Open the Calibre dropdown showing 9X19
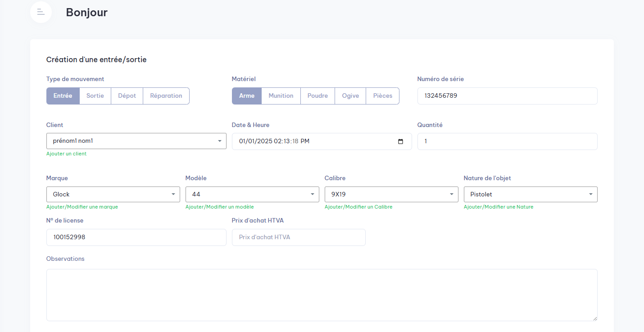 pos(391,195)
